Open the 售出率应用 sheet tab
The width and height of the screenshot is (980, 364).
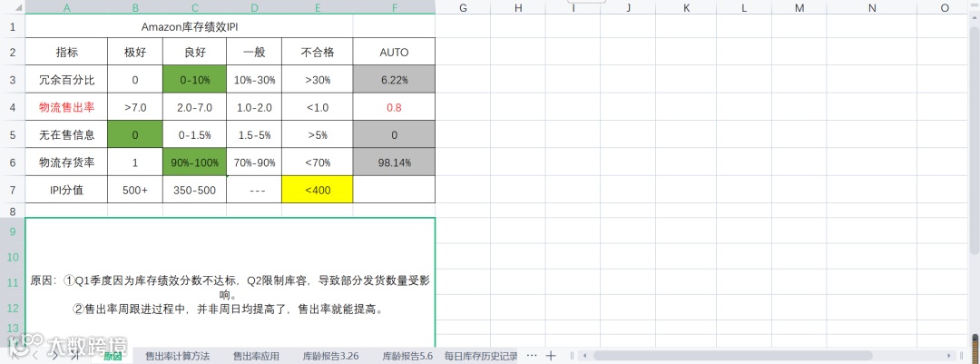click(256, 356)
